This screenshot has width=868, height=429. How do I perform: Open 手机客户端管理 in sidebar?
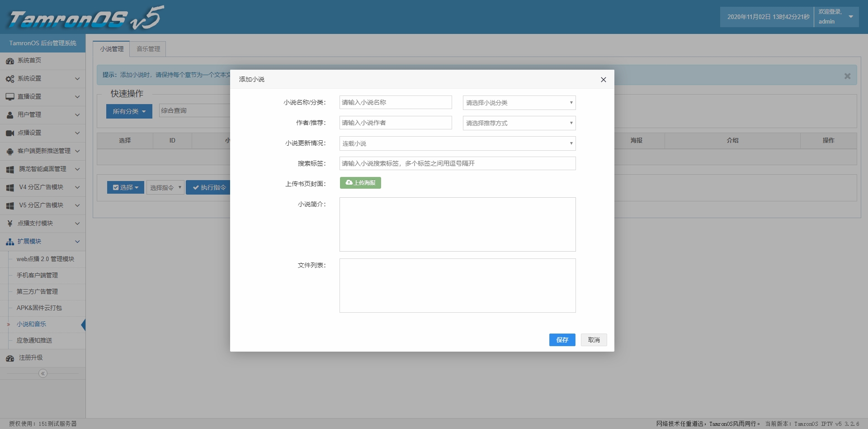37,275
